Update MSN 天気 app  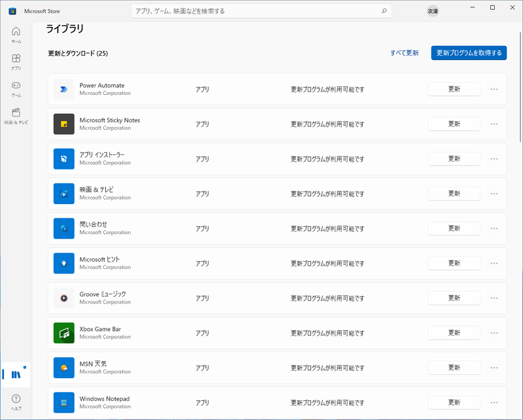pyautogui.click(x=454, y=368)
